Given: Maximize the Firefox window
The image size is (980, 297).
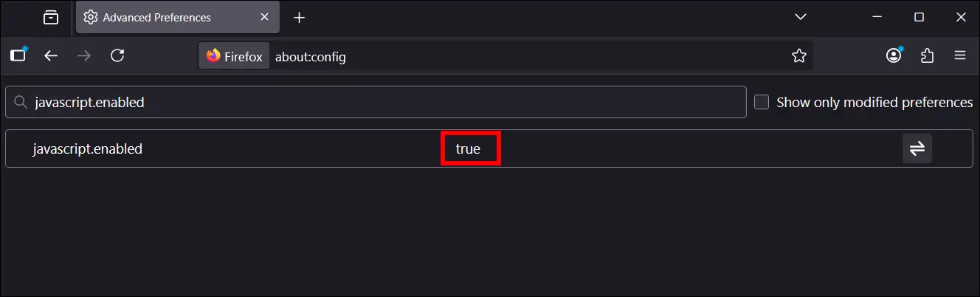Looking at the screenshot, I should point(919,17).
